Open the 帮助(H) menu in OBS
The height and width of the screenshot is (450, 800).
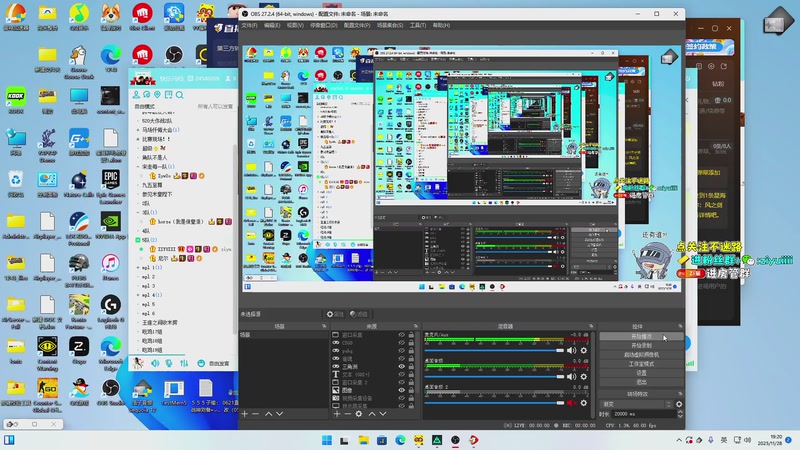point(441,25)
